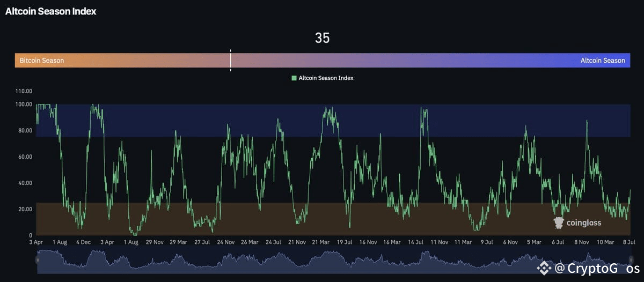Click the '6 Jul' x-axis date
The height and width of the screenshot is (282, 644).
click(558, 242)
